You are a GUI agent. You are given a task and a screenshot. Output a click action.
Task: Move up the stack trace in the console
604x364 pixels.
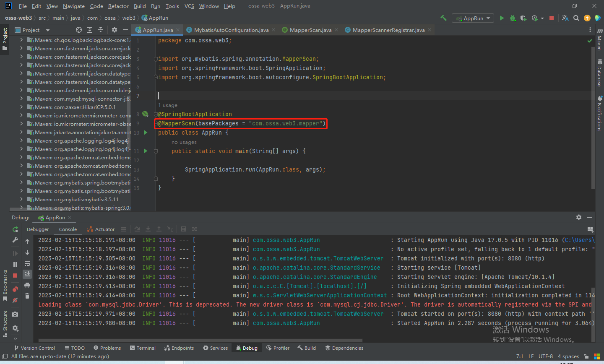tap(27, 242)
